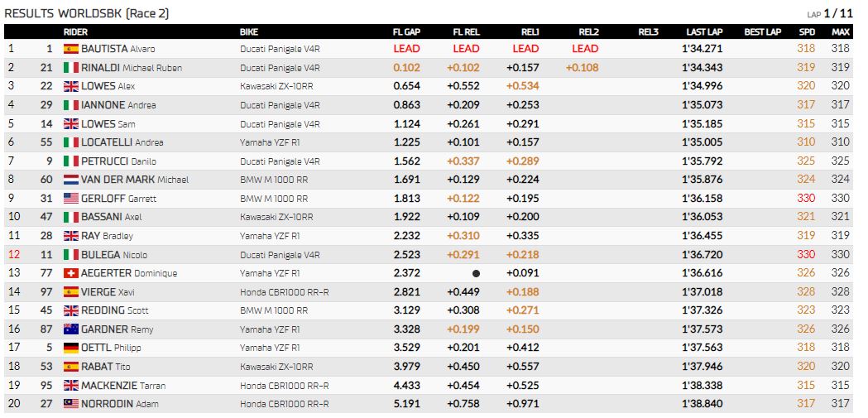Click the LAST LAP column header
This screenshot has width=868, height=418.
pos(704,32)
